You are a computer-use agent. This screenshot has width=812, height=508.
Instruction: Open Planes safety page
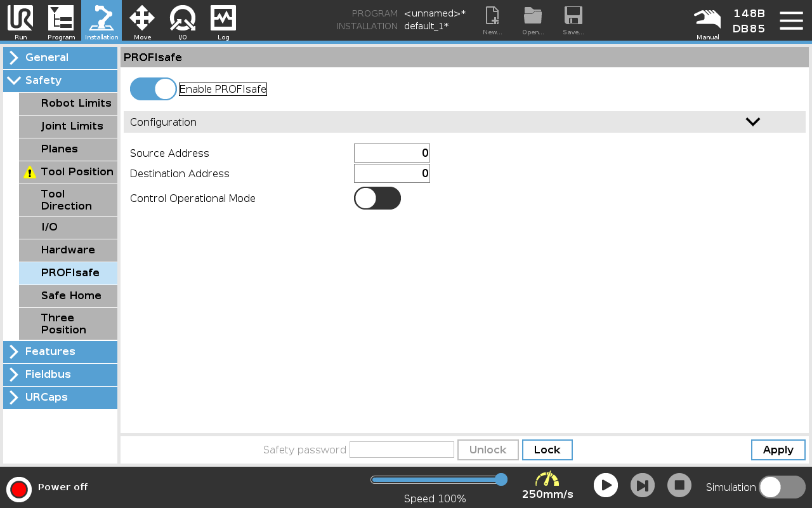click(x=68, y=149)
